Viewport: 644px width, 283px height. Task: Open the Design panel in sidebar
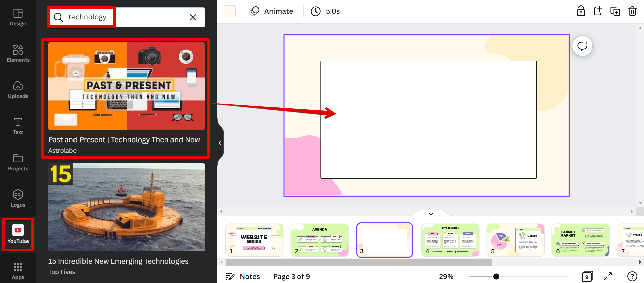click(18, 17)
